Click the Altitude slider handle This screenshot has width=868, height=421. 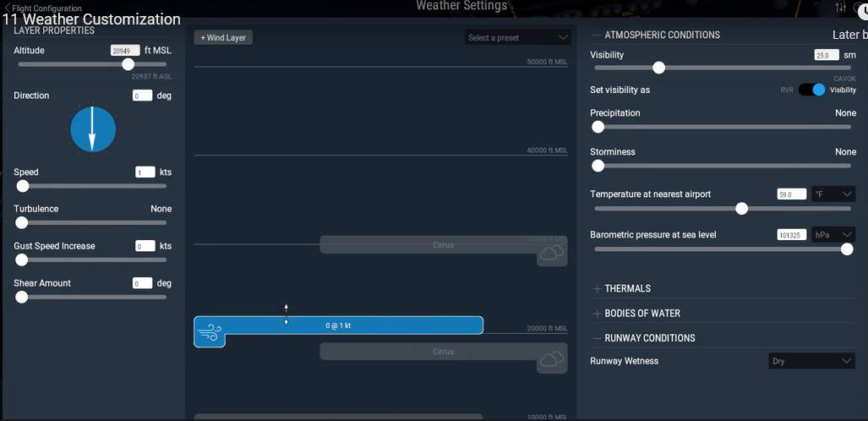pyautogui.click(x=128, y=64)
